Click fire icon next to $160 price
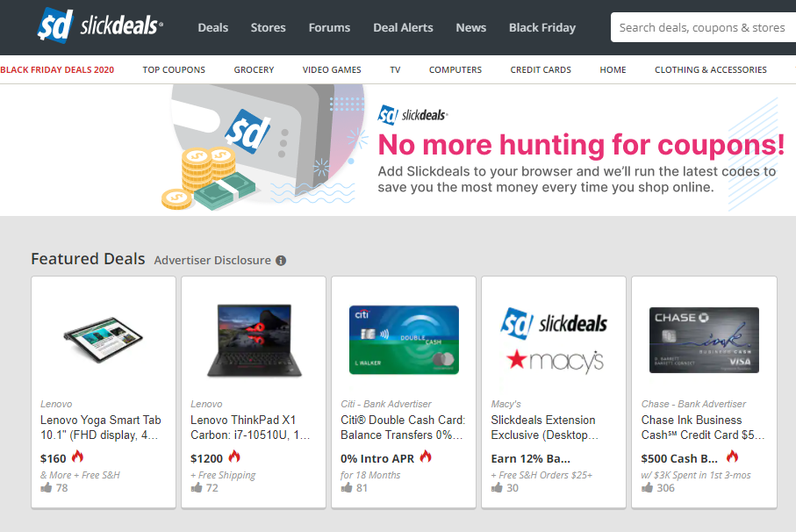Image resolution: width=796 pixels, height=532 pixels. 77,457
